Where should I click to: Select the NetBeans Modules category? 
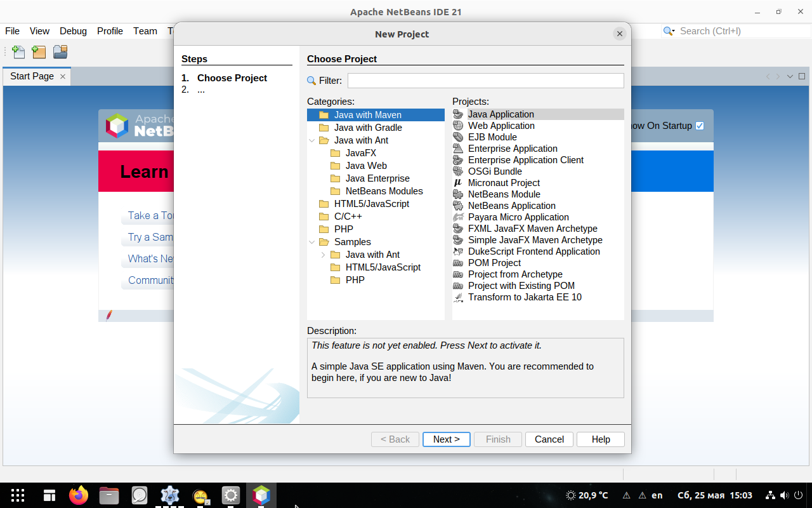384,191
